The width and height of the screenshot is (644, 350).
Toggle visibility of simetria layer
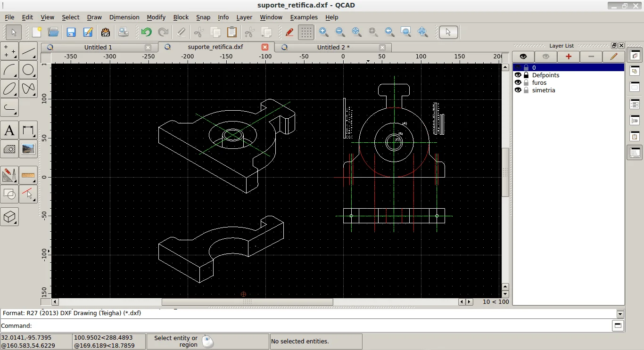point(518,90)
